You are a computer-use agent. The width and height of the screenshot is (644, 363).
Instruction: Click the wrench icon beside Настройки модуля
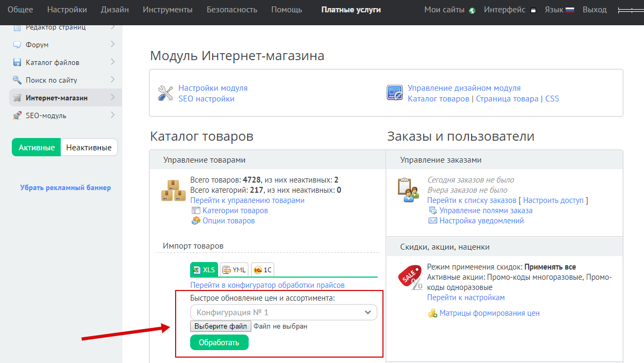165,93
